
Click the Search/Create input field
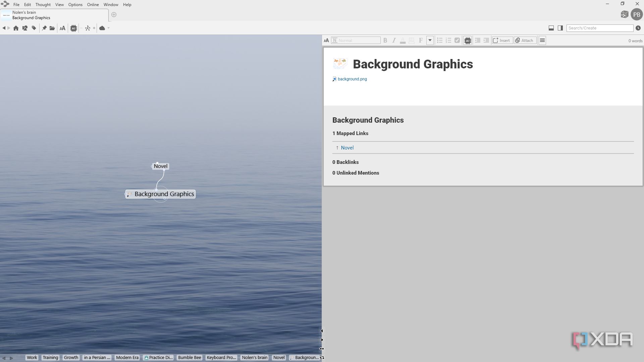(600, 28)
